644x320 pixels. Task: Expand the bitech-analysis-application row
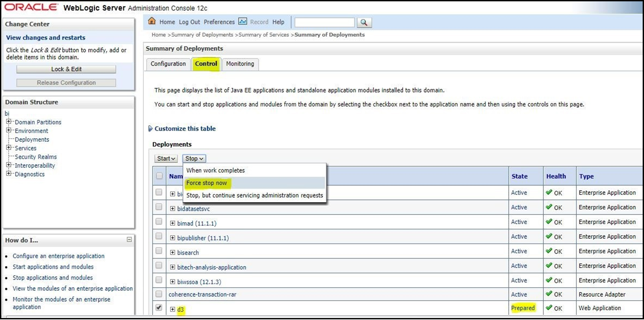click(173, 267)
